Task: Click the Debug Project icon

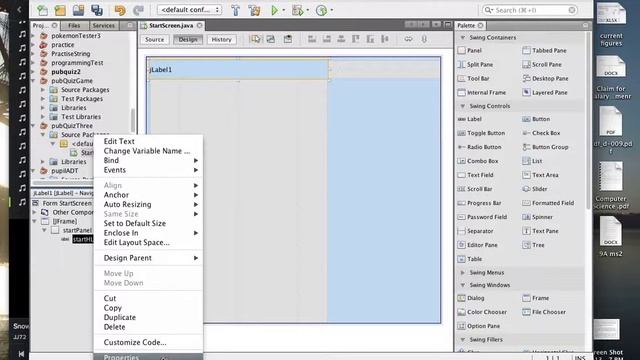Action: click(297, 10)
